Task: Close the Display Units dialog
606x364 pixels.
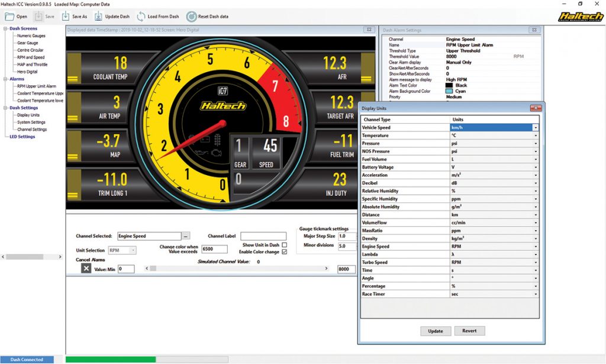Action: tap(535, 108)
